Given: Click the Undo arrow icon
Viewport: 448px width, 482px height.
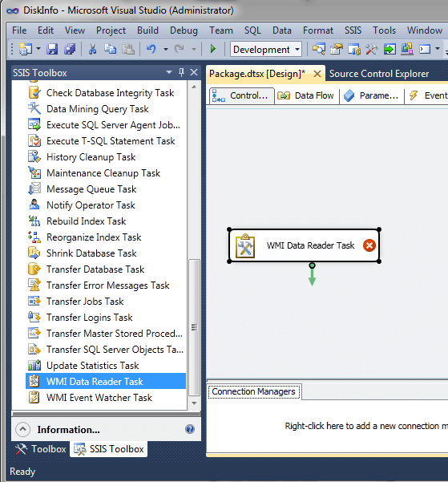Looking at the screenshot, I should [151, 49].
